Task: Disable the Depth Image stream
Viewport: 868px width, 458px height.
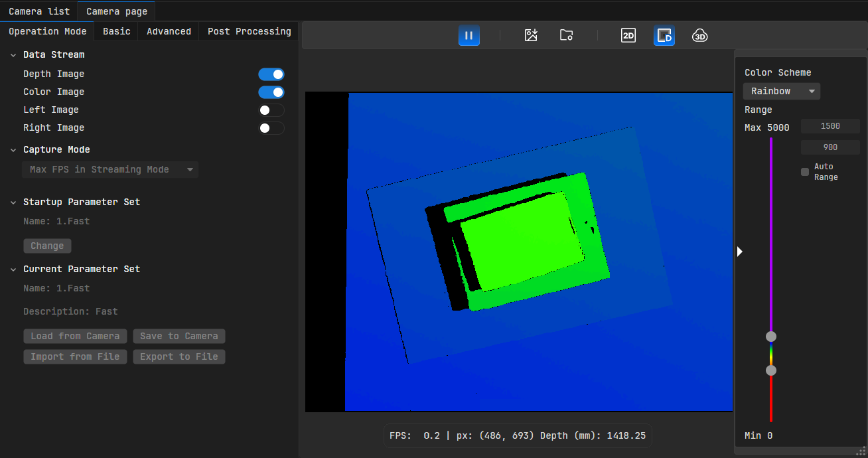Action: click(271, 74)
